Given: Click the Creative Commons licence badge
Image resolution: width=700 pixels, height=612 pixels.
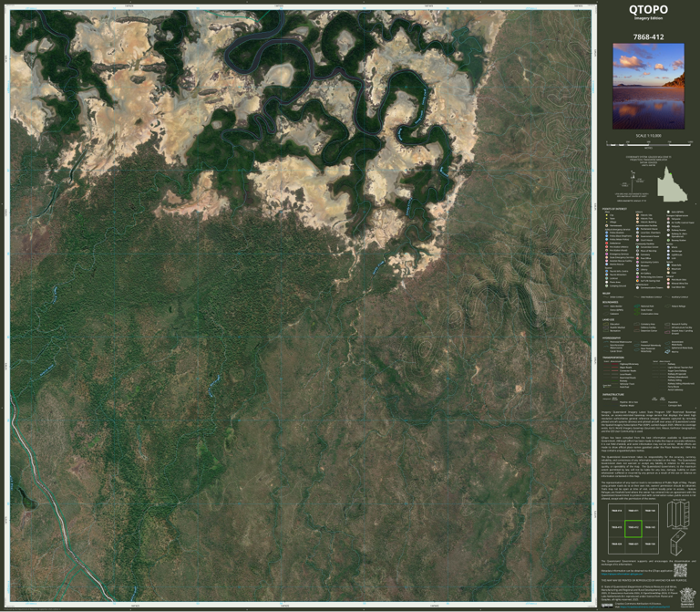Looking at the screenshot, I should coord(607,606).
